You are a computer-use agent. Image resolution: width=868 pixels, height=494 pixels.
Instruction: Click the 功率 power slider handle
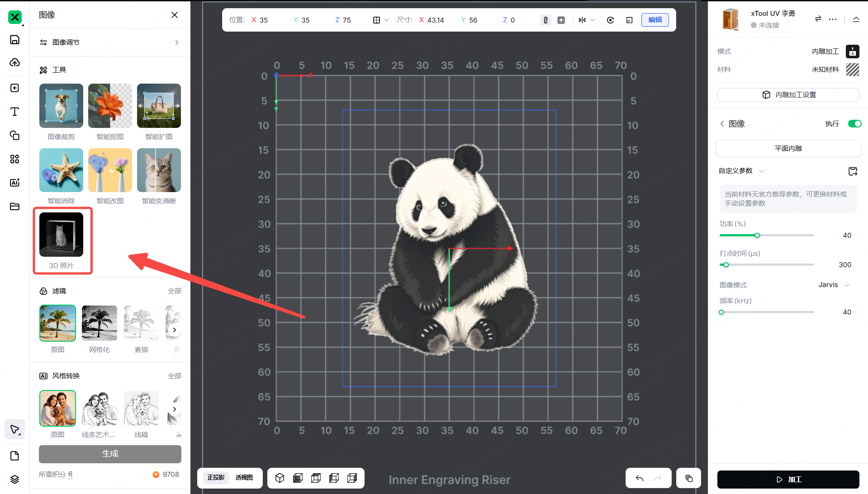[x=757, y=235]
